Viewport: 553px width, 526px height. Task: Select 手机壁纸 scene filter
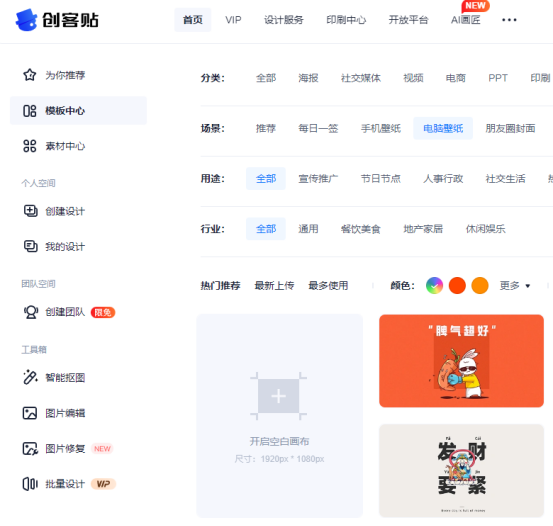381,128
